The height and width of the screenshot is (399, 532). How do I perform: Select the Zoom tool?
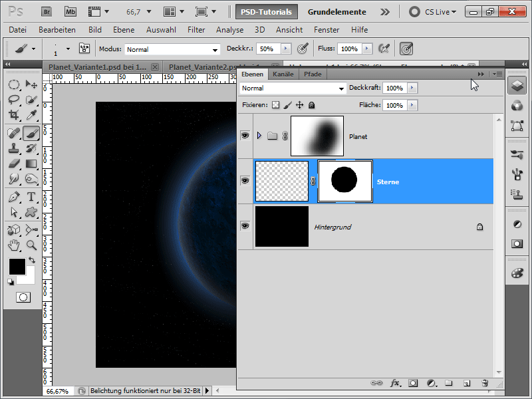31,245
